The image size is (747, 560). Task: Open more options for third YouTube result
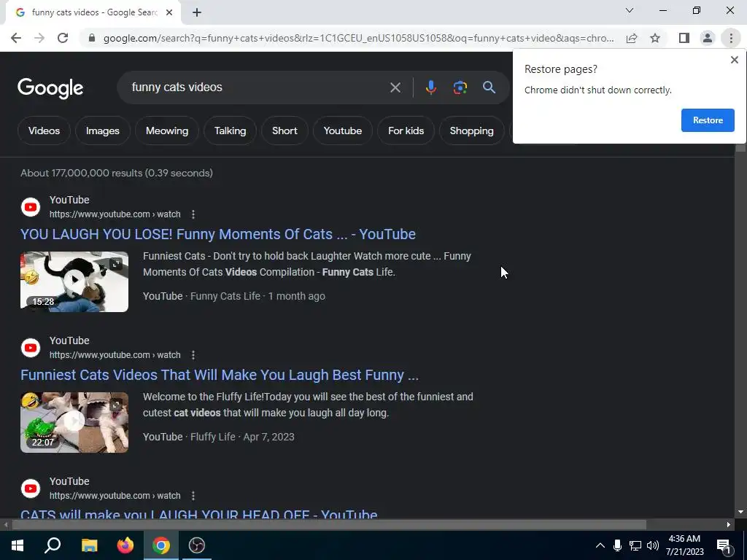click(x=193, y=496)
